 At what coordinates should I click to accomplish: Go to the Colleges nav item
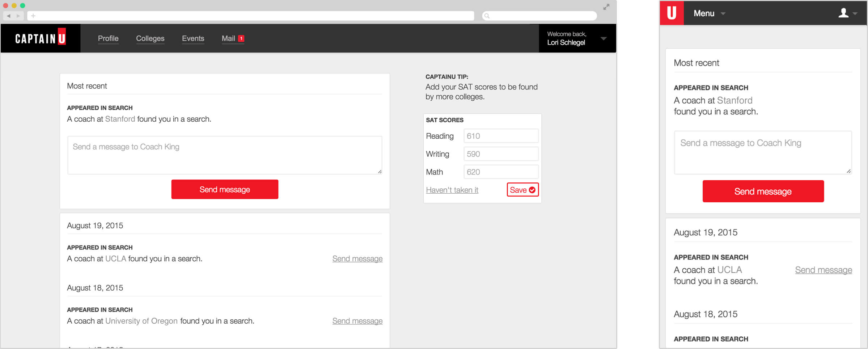click(x=150, y=38)
